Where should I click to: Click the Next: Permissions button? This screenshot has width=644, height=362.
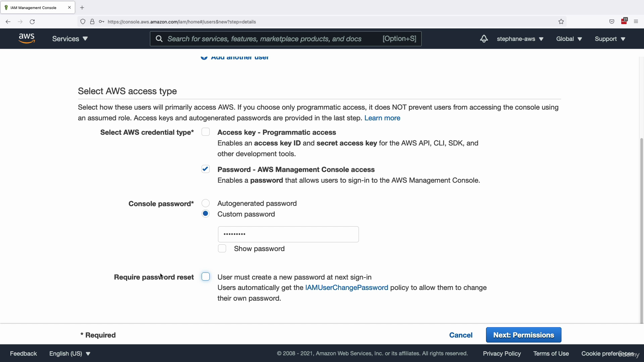(524, 335)
